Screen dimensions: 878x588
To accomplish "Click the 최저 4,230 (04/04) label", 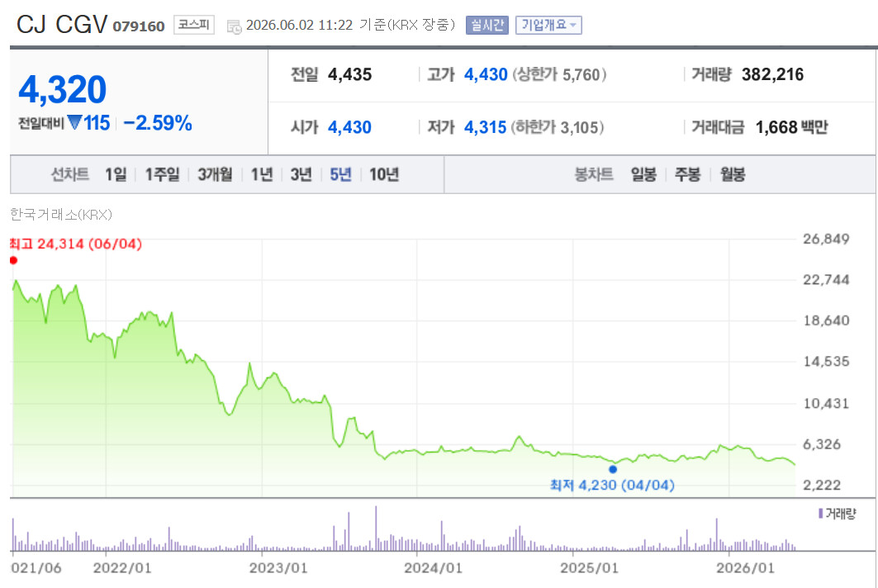I will coord(612,485).
